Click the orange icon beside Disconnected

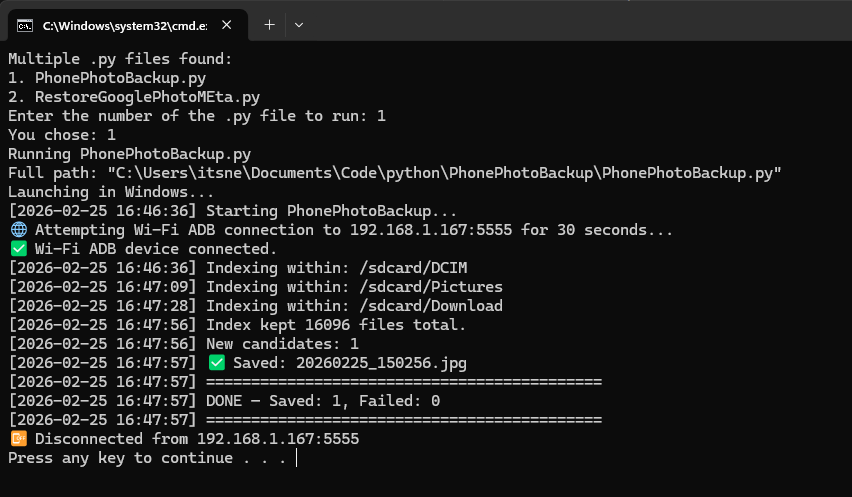(x=17, y=439)
